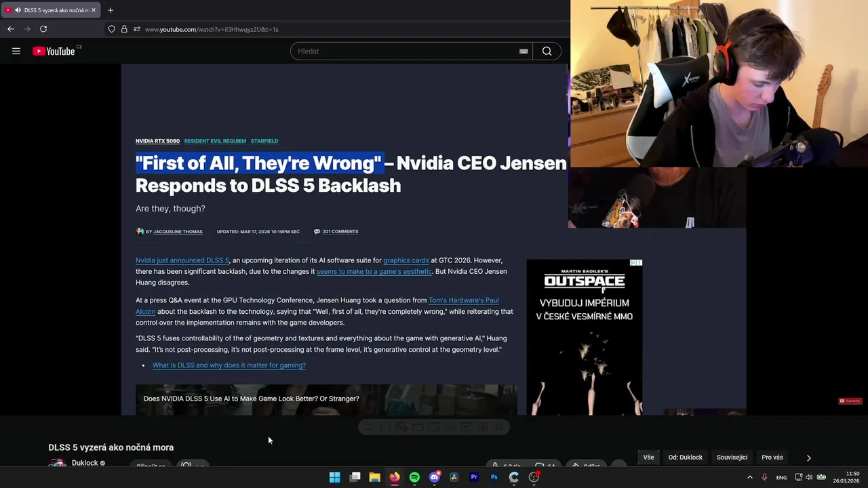The image size is (868, 488).
Task: Open the YouTube hamburger guide menu
Action: tap(16, 51)
